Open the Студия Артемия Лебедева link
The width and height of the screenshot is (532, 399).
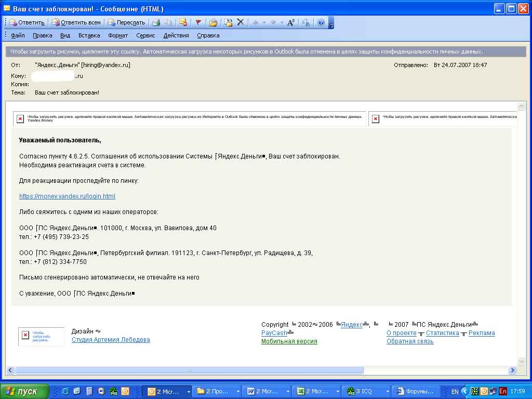pyautogui.click(x=111, y=340)
